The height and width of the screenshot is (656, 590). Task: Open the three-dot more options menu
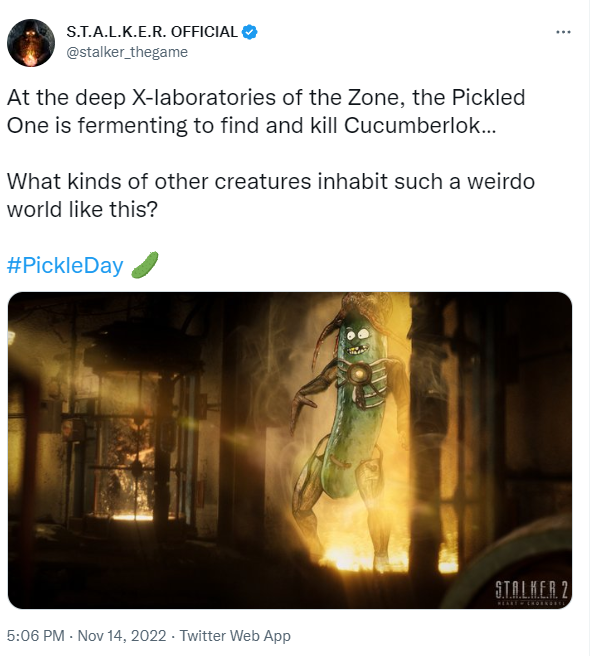click(563, 32)
